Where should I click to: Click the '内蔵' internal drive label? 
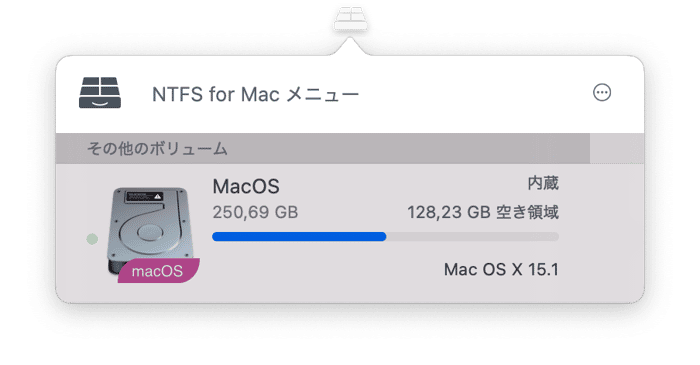543,183
